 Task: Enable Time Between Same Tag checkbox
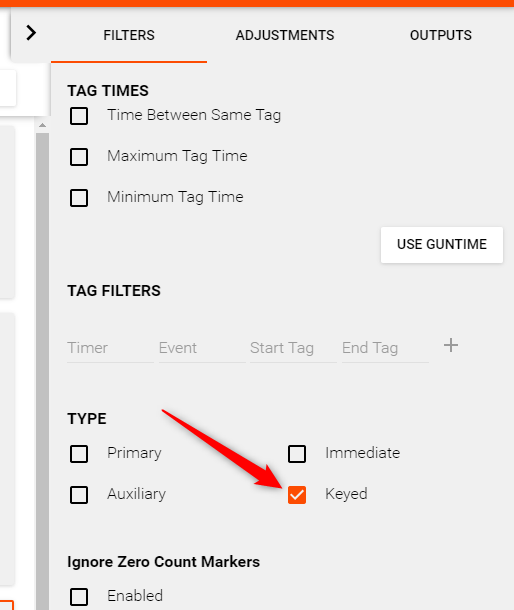pyautogui.click(x=79, y=116)
